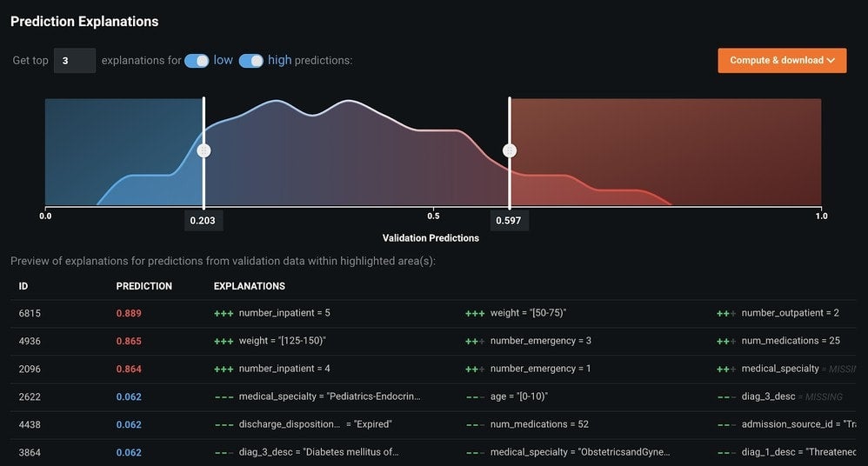Select the high threshold slider handle

(x=510, y=150)
